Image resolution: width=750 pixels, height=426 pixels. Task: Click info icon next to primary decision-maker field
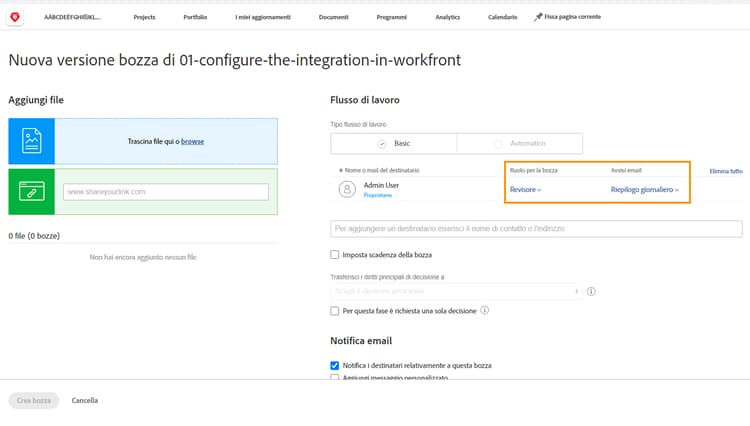(x=591, y=291)
